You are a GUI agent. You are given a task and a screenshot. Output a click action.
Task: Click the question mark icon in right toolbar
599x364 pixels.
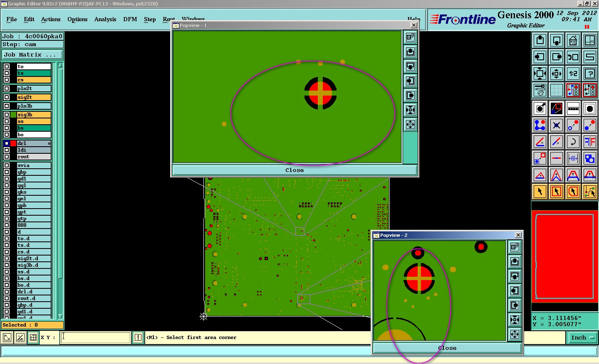[x=590, y=74]
